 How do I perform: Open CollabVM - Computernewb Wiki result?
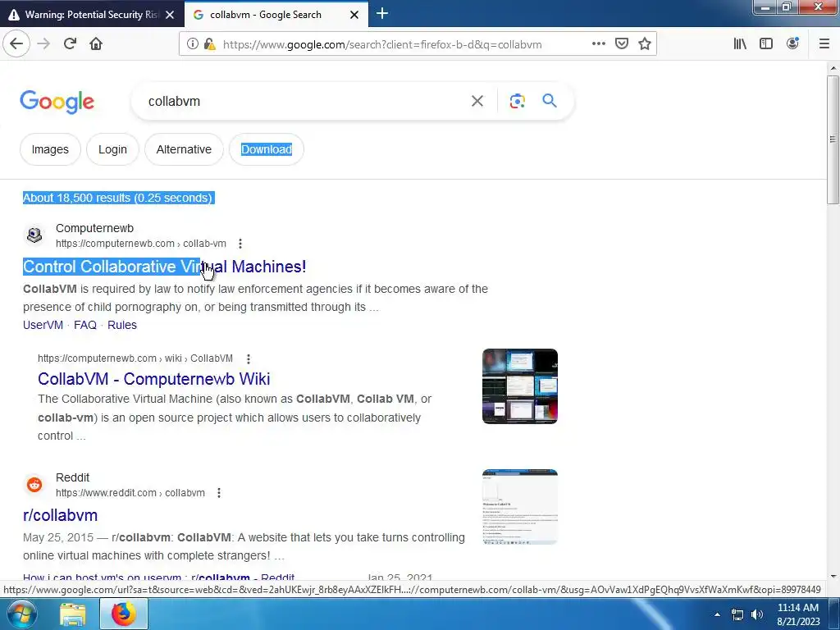153,379
